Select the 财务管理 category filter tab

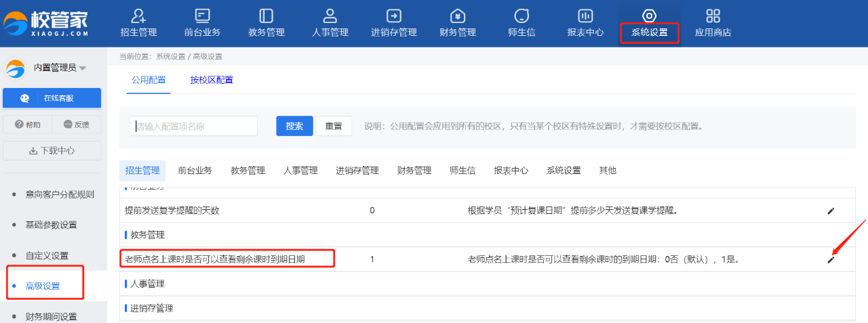(x=414, y=171)
